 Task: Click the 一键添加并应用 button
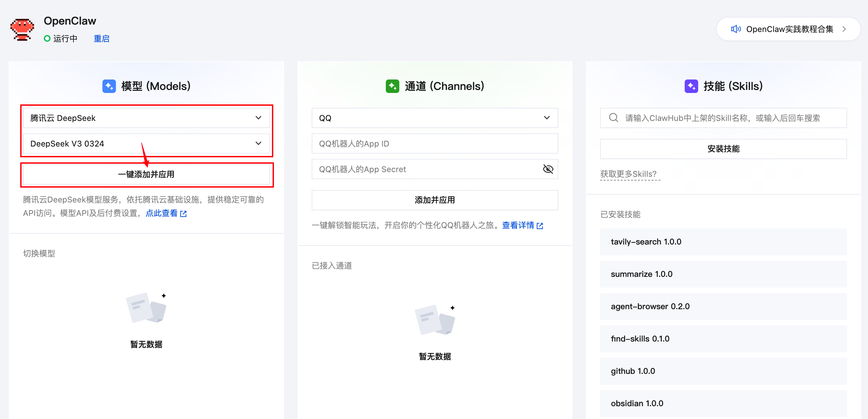(x=147, y=174)
